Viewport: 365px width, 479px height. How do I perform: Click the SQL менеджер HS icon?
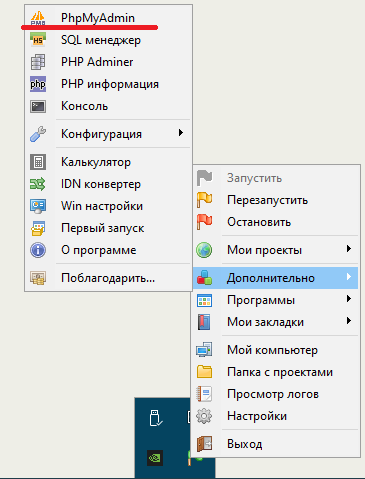tap(38, 40)
